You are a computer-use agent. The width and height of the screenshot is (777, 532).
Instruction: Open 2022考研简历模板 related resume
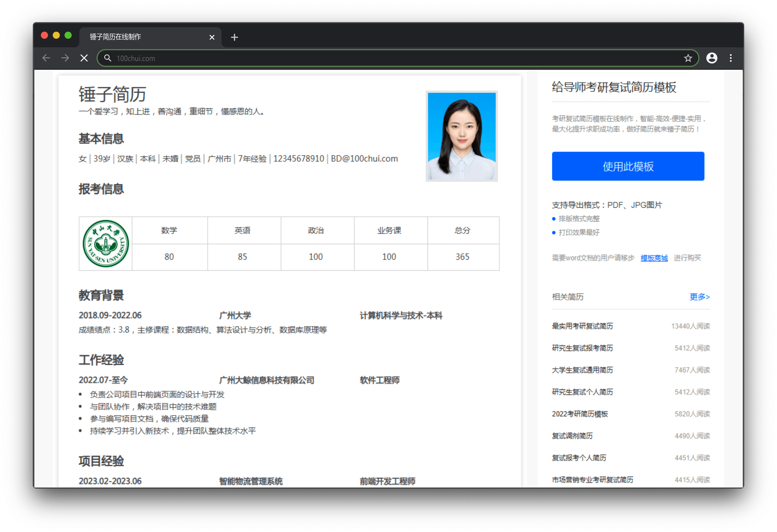pos(580,414)
